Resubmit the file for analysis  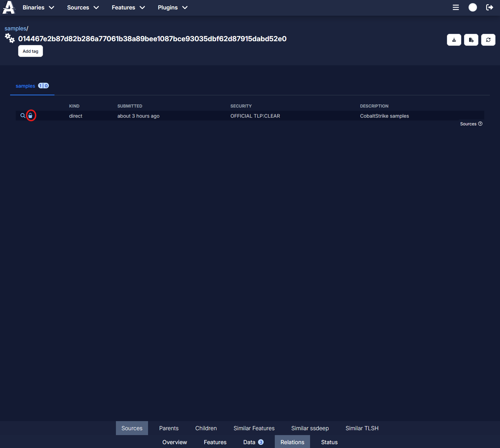tap(471, 40)
